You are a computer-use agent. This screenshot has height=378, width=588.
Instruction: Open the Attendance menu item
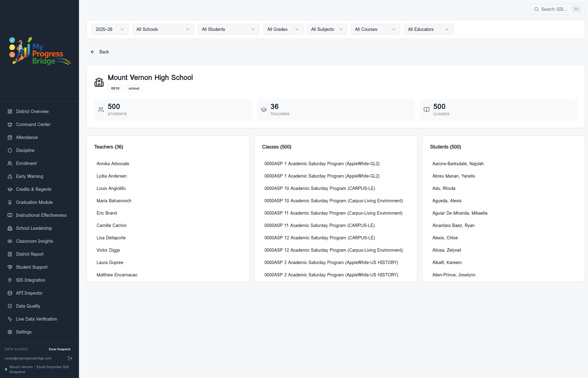[x=40, y=137]
